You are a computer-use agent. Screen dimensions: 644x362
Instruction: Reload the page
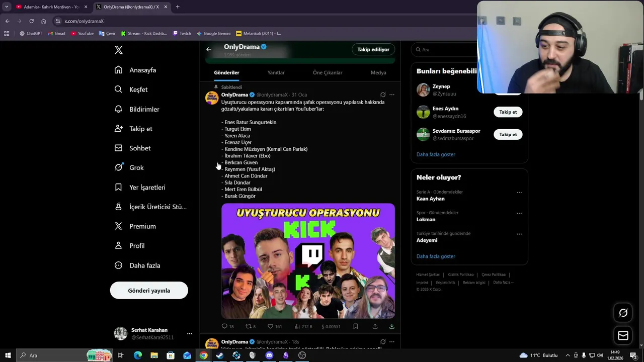pos(31,21)
